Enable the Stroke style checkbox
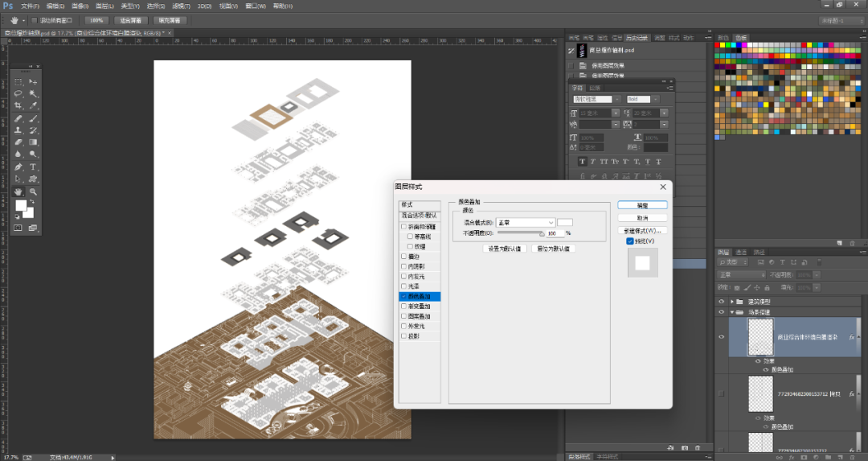This screenshot has height=461, width=868. click(x=403, y=257)
